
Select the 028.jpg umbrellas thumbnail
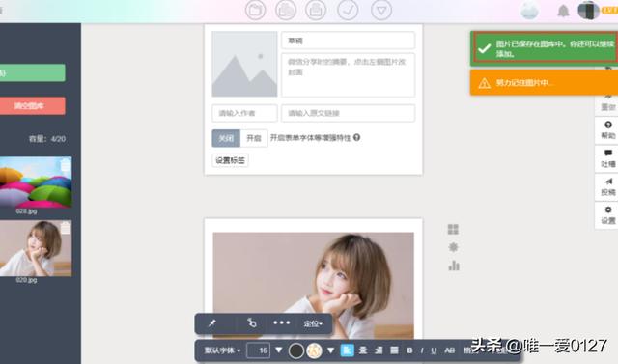(x=36, y=182)
